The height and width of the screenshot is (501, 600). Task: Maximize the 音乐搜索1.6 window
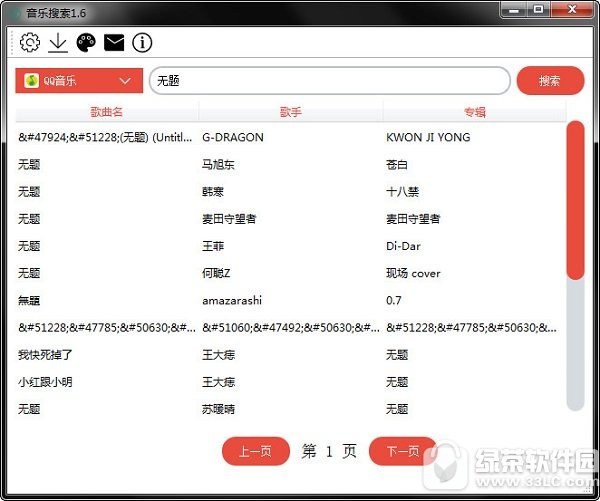[x=538, y=10]
